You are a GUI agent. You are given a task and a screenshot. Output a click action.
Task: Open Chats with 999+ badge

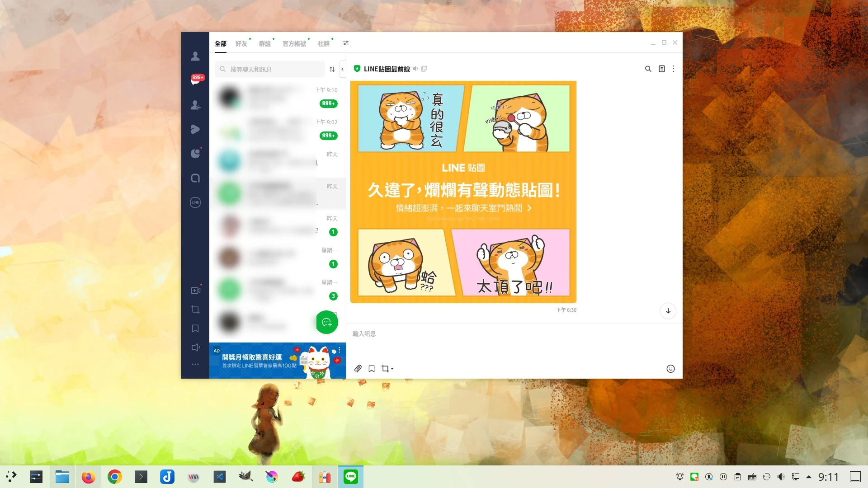(x=195, y=80)
